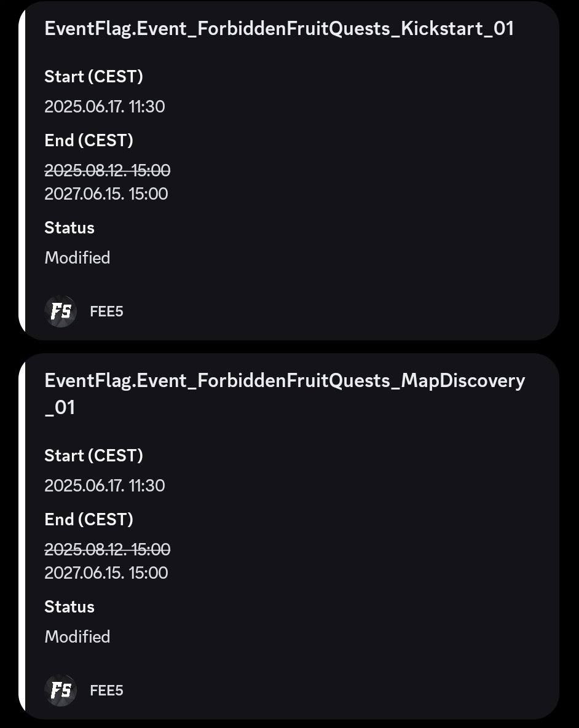Click the Modified status value in the Kickstart_01 card

point(77,258)
